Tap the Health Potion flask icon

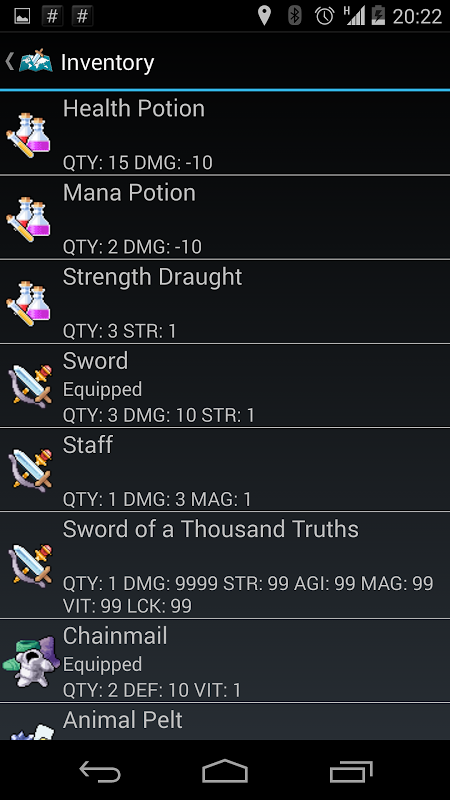coord(29,135)
